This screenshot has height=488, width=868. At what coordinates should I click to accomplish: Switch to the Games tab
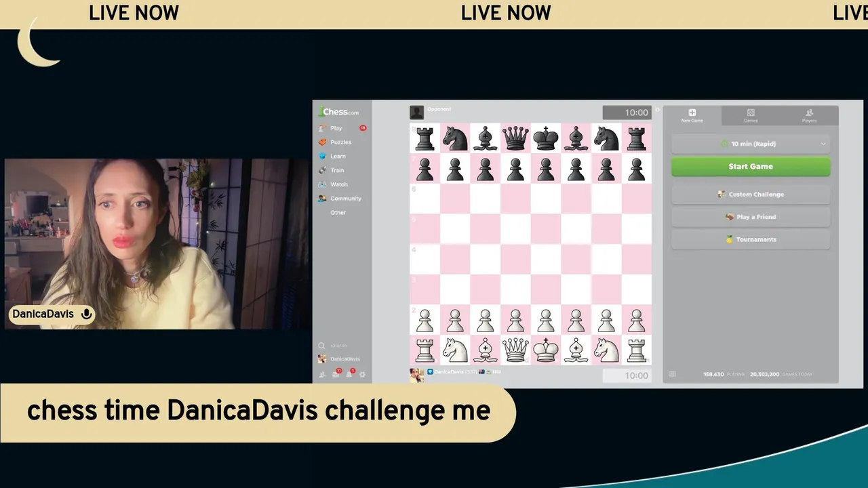(751, 115)
